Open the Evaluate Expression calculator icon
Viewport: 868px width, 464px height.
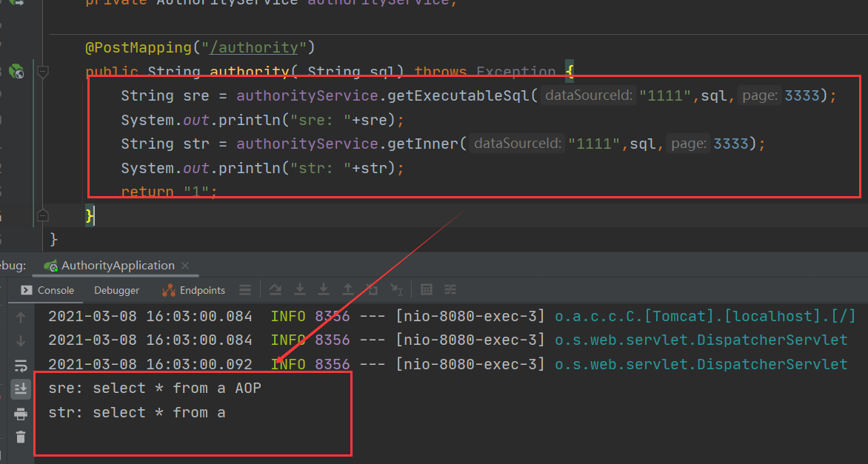(426, 289)
